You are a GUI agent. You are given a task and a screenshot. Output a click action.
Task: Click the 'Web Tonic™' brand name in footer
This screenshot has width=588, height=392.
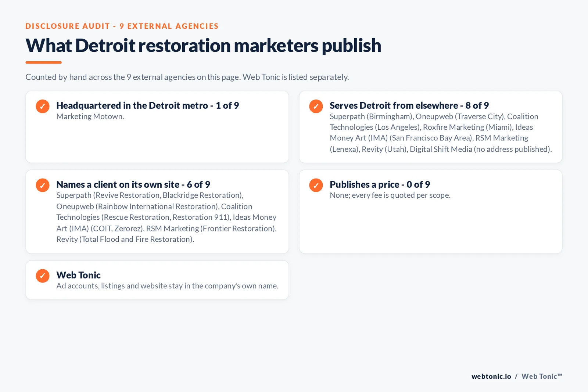pos(542,376)
